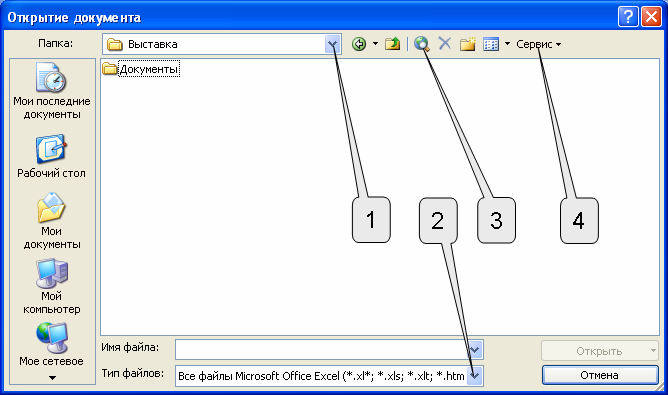Open the Сервис menu
The width and height of the screenshot is (668, 395).
538,44
